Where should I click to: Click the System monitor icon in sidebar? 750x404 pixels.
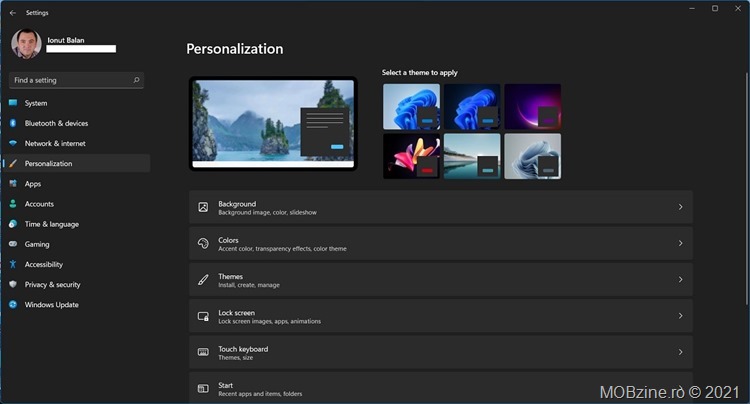click(13, 103)
